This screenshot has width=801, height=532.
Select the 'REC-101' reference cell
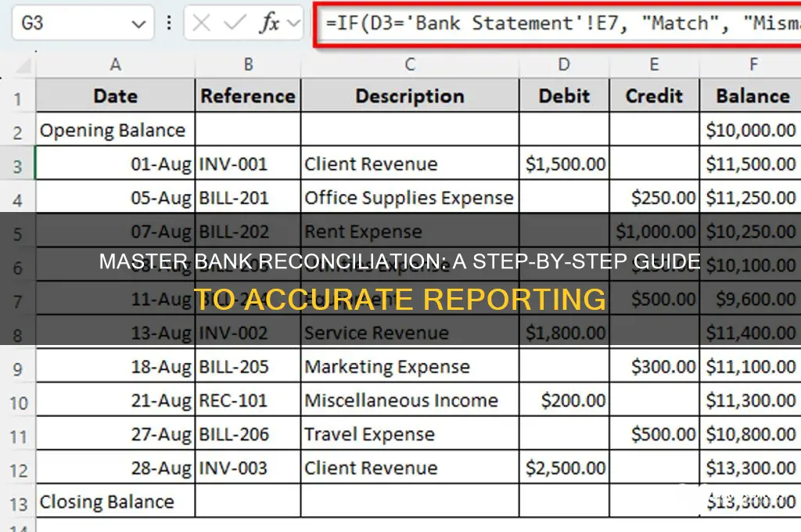(x=248, y=400)
